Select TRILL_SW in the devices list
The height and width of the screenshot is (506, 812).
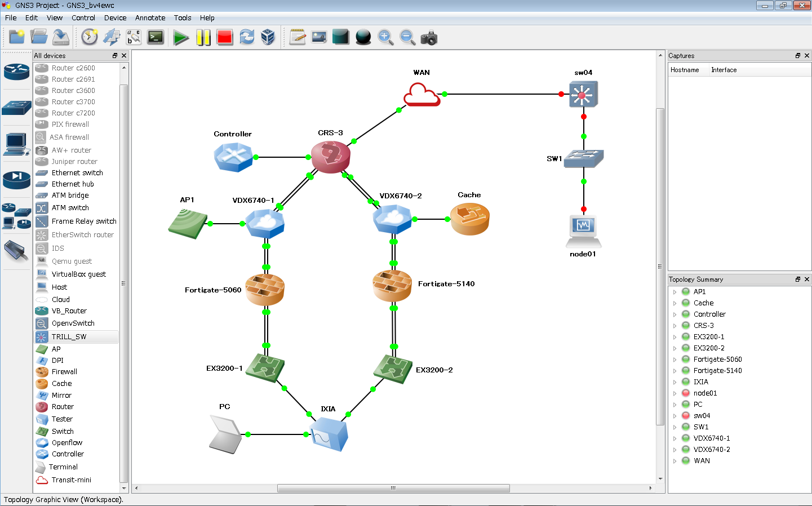[69, 336]
